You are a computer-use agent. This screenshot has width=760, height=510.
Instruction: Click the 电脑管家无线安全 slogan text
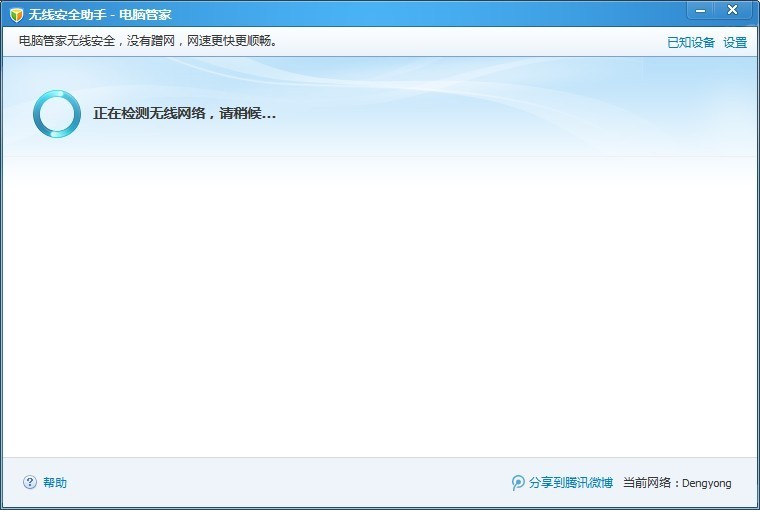(148, 41)
